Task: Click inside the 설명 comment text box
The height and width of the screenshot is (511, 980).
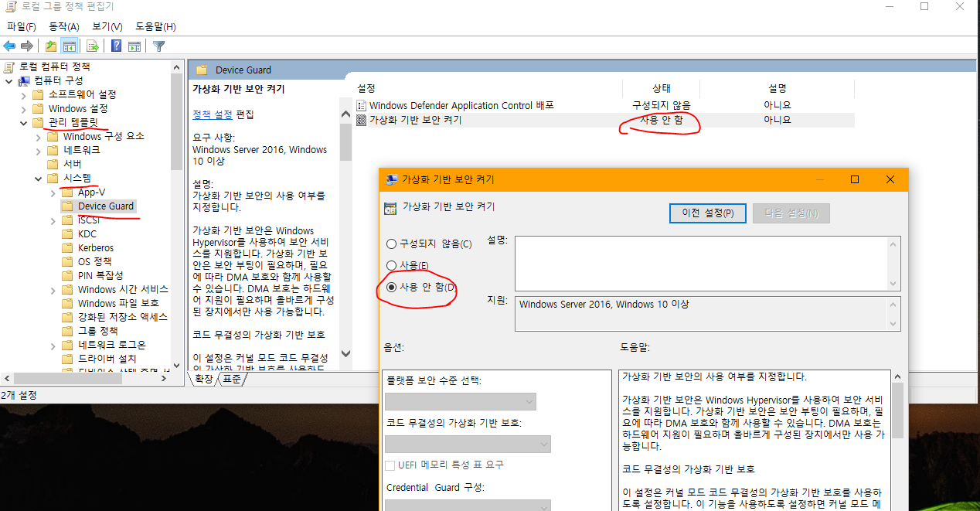Action: 701,264
